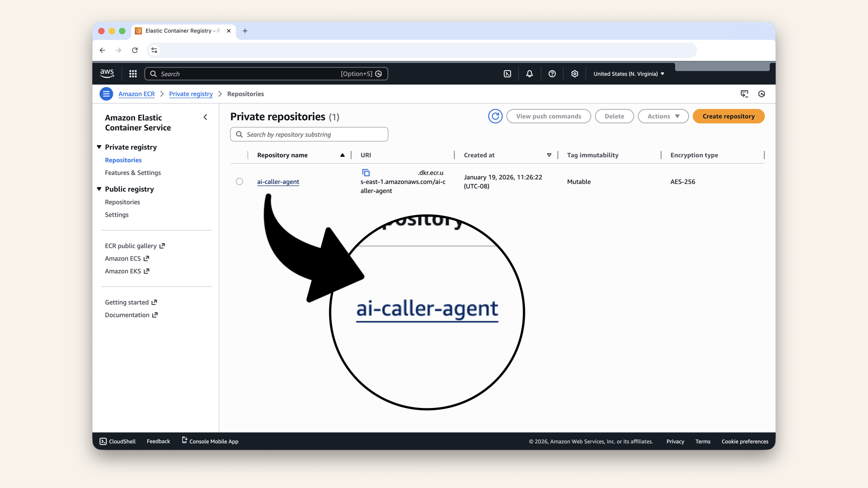Open the region selector dropdown
The image size is (868, 488).
pyautogui.click(x=628, y=74)
